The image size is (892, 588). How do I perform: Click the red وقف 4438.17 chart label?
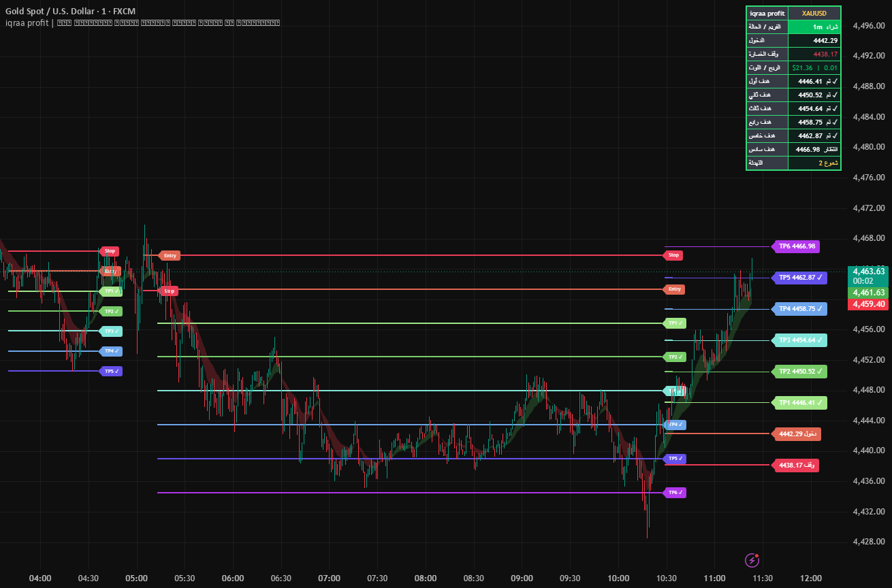click(x=796, y=465)
